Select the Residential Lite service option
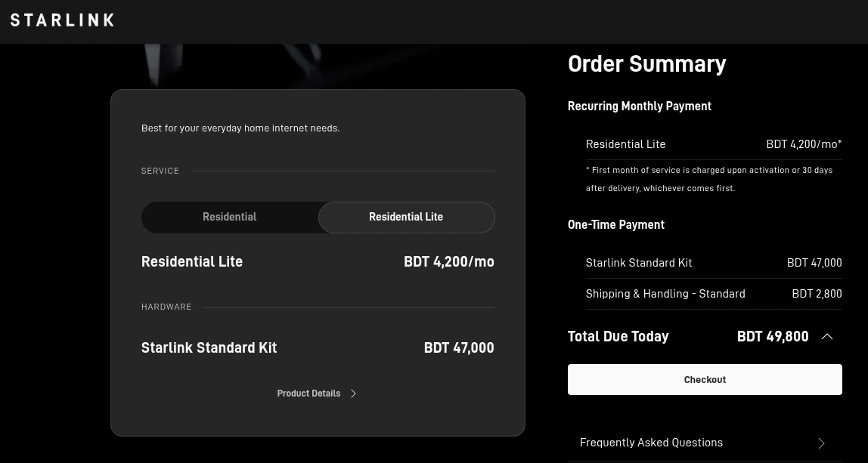The image size is (868, 463). [406, 217]
